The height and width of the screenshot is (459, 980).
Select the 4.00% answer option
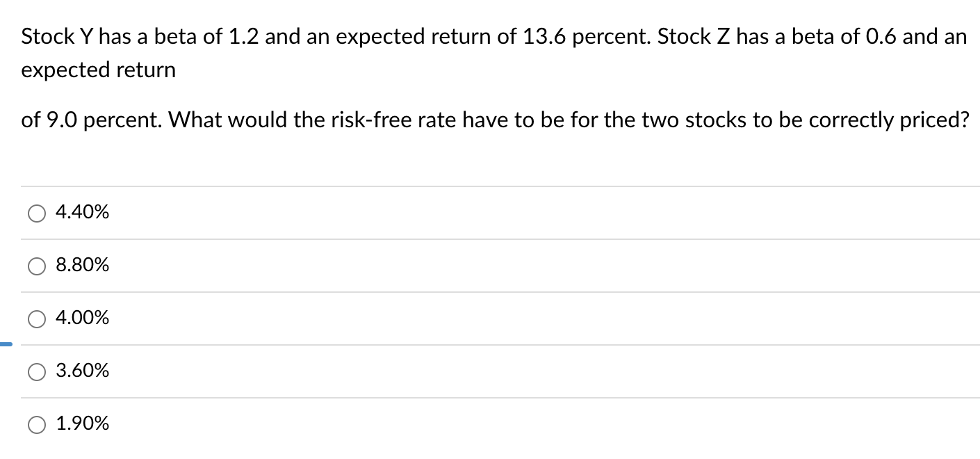(x=81, y=318)
